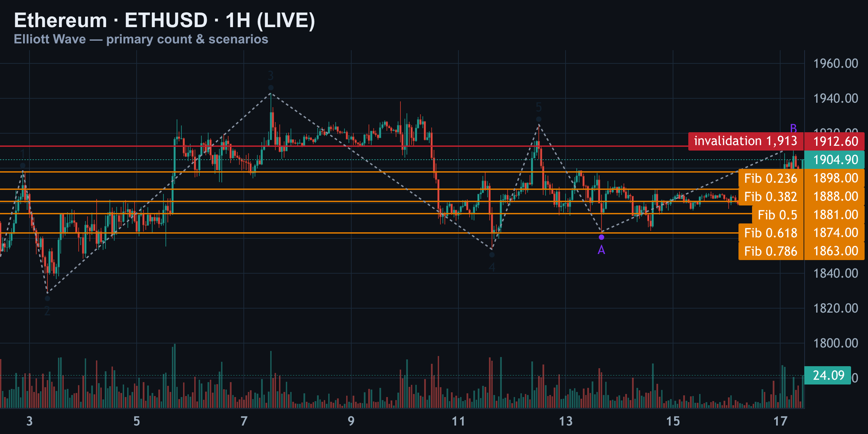The height and width of the screenshot is (434, 868).
Task: Click date 17 on time axis
Action: (780, 421)
